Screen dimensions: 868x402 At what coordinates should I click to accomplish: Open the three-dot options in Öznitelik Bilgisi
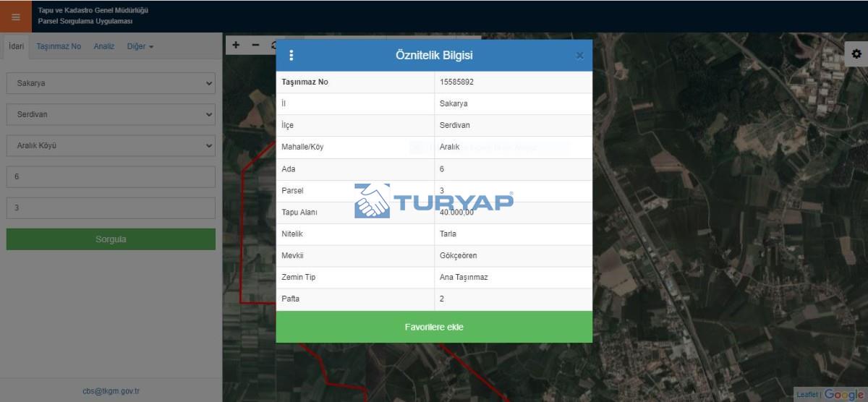(x=292, y=56)
